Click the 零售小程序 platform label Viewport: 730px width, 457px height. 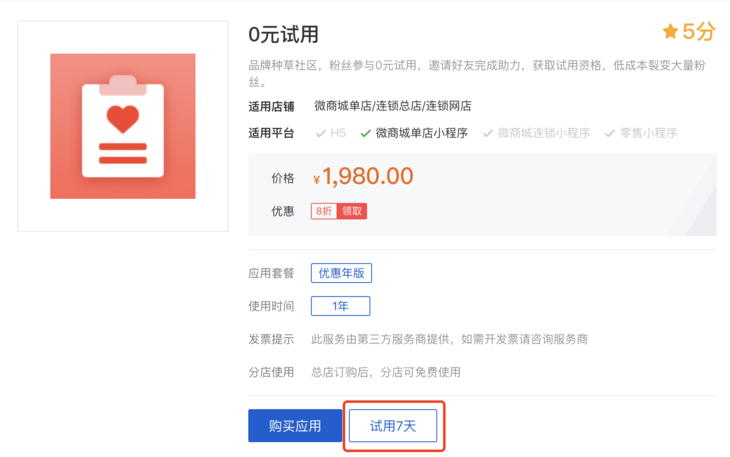pyautogui.click(x=649, y=134)
